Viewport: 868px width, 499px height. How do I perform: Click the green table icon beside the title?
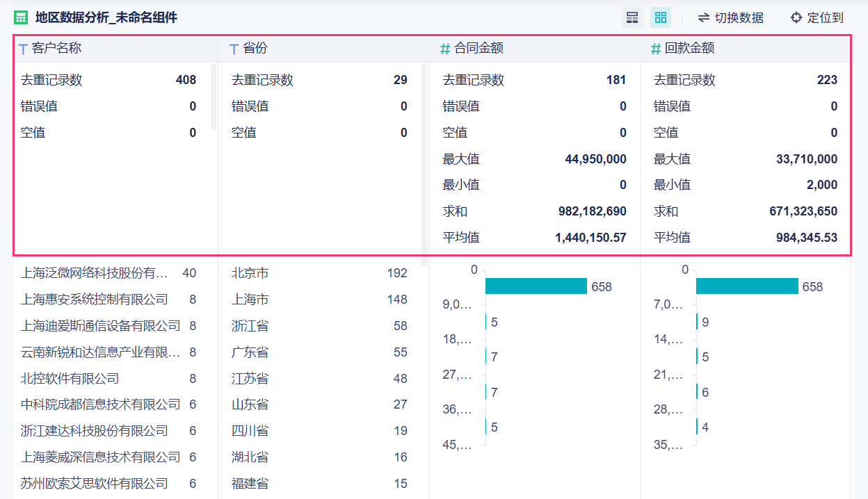tap(22, 18)
